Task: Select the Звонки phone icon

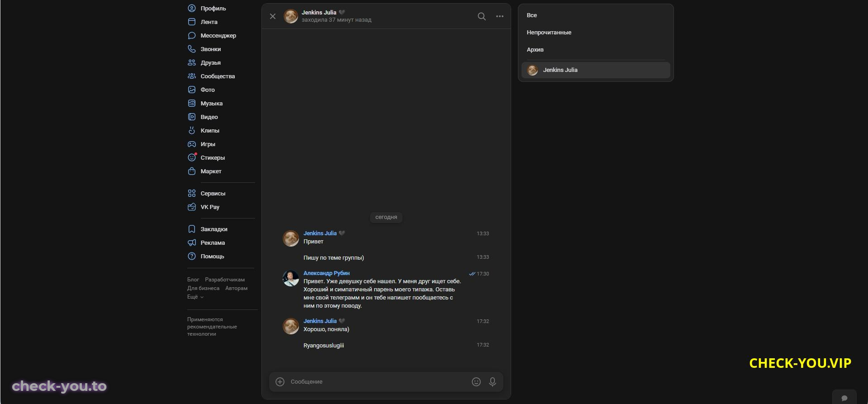Action: coord(192,49)
